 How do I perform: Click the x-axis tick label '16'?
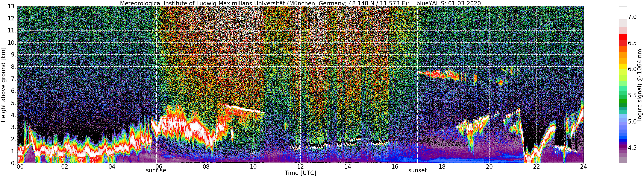[x=395, y=167]
